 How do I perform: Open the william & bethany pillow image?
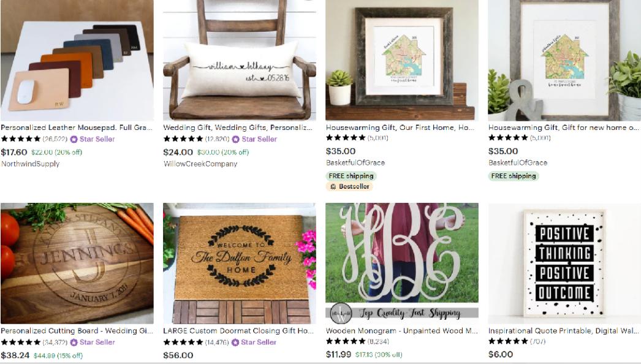pyautogui.click(x=240, y=60)
